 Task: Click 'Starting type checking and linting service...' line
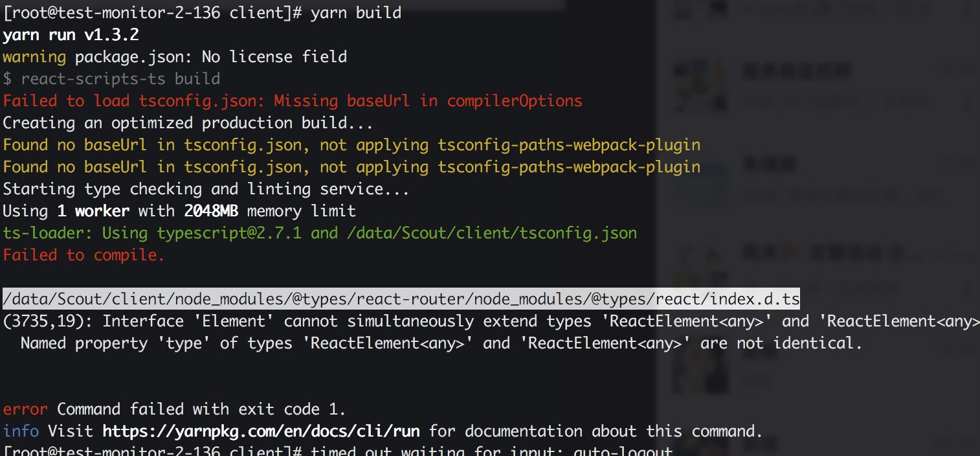pos(206,189)
